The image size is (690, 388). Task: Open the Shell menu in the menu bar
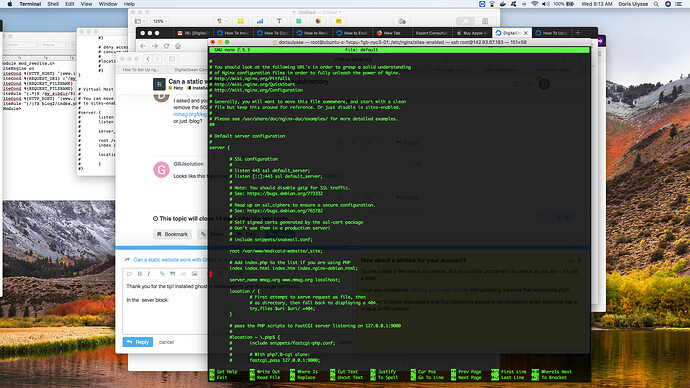53,4
